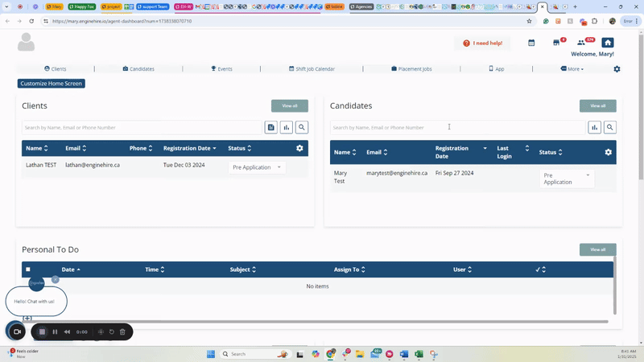The image size is (644, 362).
Task: Sort Personal To Do by Date
Action: click(x=71, y=269)
